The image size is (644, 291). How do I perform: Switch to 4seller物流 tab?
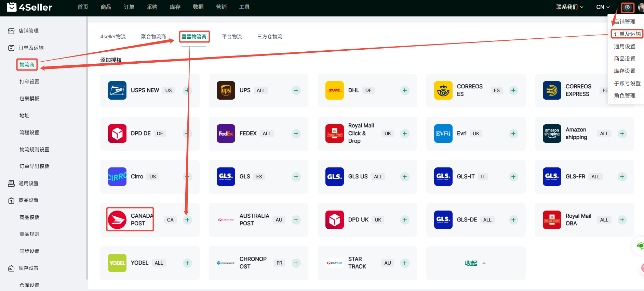(x=113, y=37)
